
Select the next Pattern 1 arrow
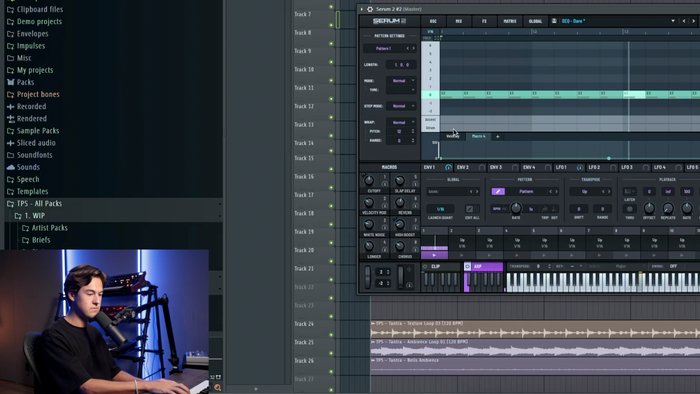point(413,48)
